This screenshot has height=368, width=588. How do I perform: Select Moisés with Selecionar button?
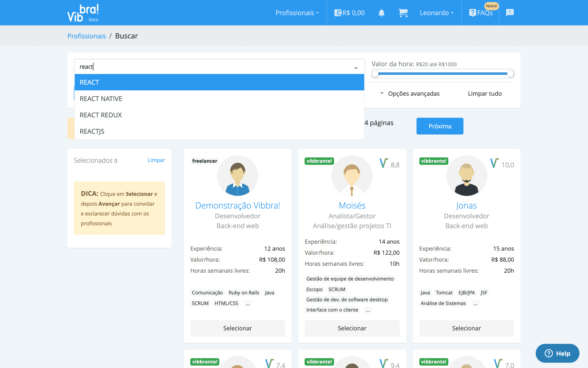[352, 328]
